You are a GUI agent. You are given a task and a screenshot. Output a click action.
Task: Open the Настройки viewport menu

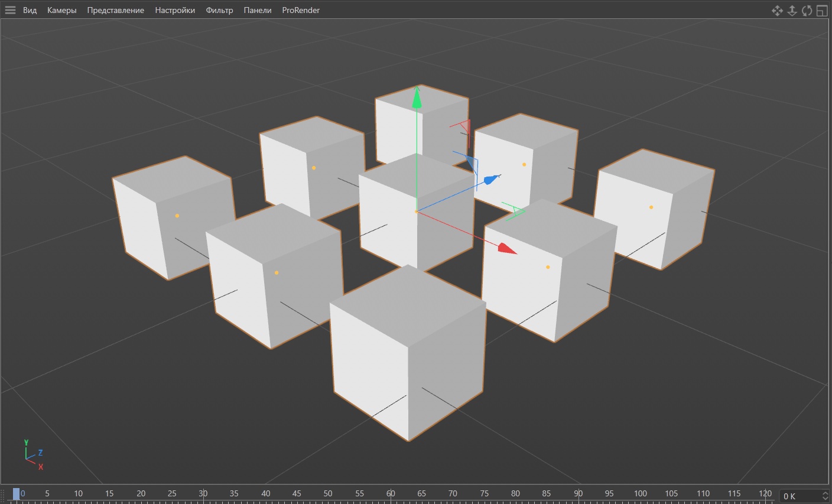175,10
